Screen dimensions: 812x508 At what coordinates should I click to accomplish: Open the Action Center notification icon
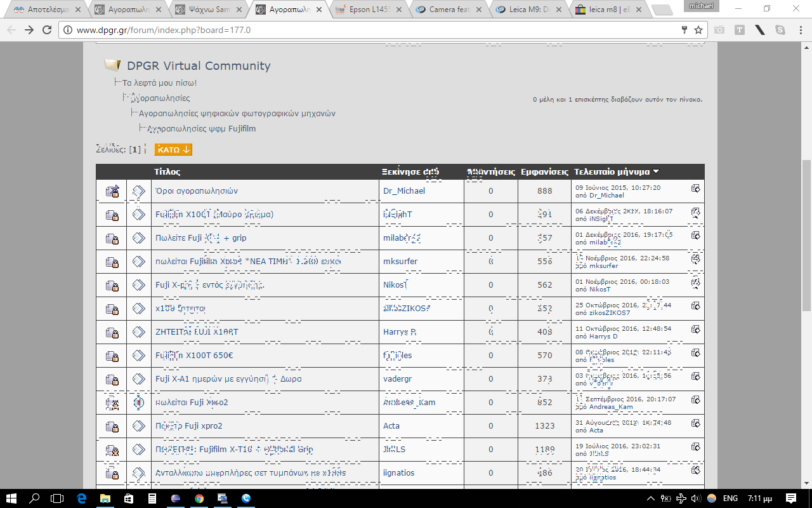coord(791,498)
